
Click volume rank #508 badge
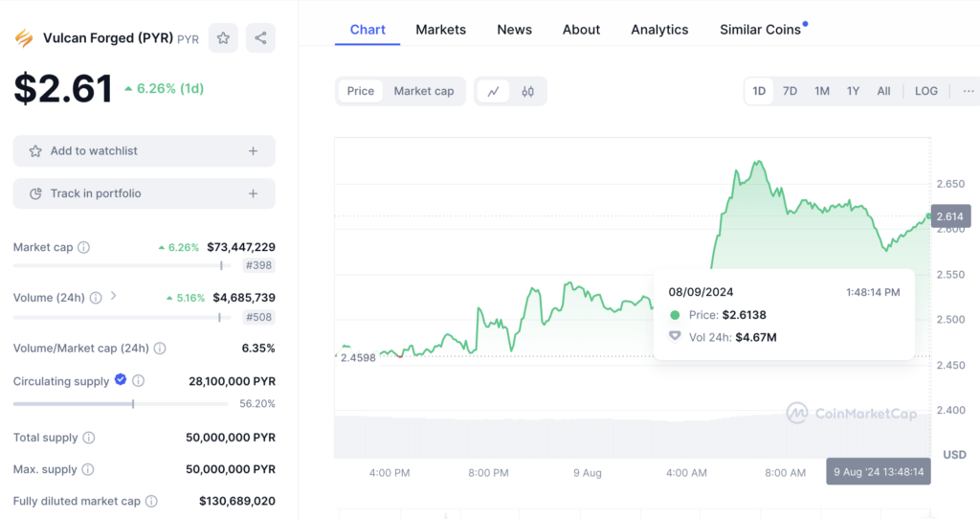pyautogui.click(x=258, y=318)
